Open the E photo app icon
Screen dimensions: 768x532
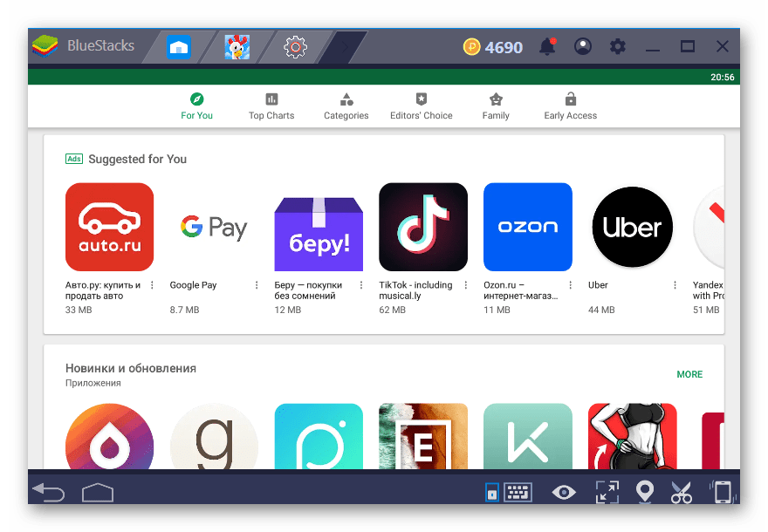423,437
